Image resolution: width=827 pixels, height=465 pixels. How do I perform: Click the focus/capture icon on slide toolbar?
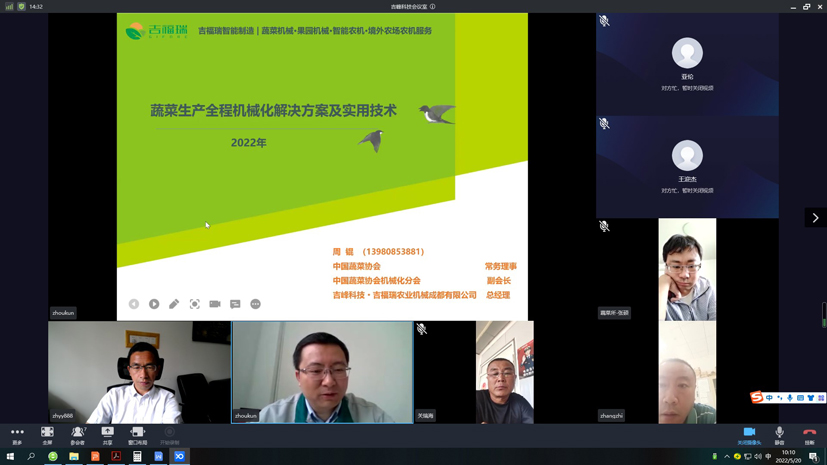[195, 304]
